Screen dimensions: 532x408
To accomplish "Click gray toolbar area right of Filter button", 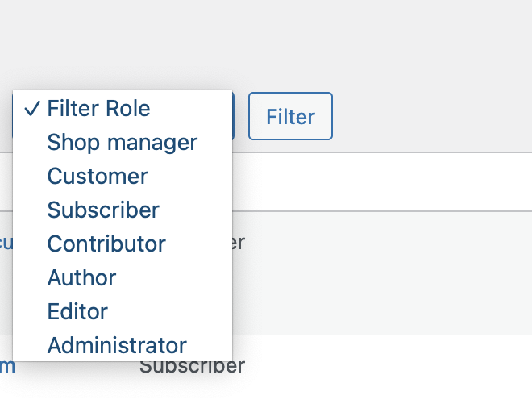I will 432,116.
